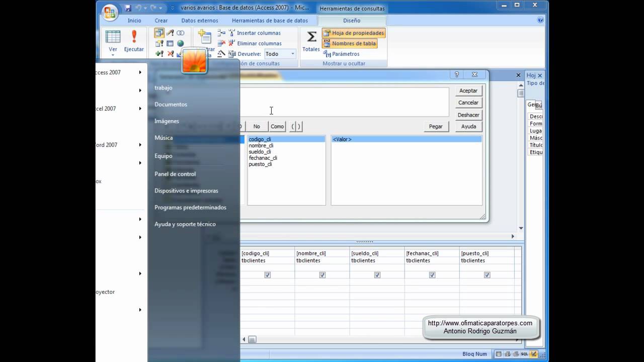Click the insert rows icon

221,33
